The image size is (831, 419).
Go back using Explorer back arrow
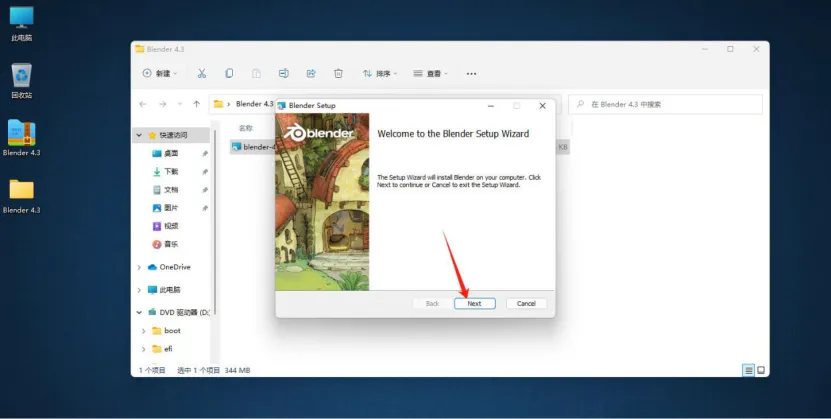pos(143,104)
